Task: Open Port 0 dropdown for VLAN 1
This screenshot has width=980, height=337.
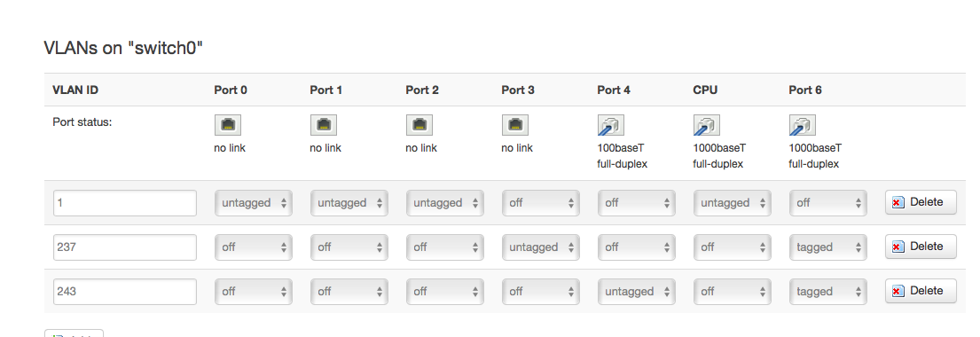Action: point(253,203)
